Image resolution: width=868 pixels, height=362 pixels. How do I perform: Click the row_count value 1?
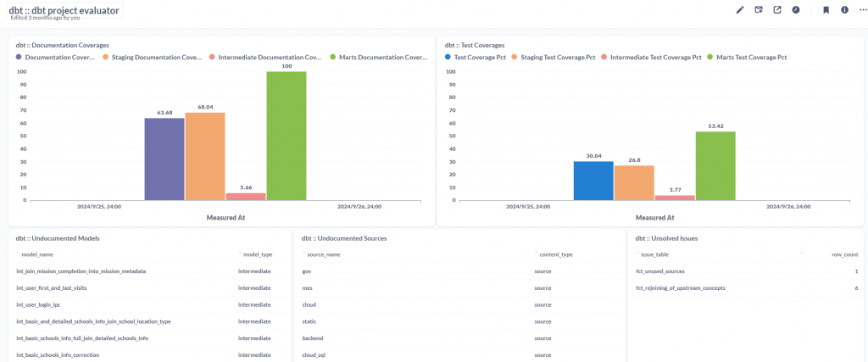coord(856,272)
